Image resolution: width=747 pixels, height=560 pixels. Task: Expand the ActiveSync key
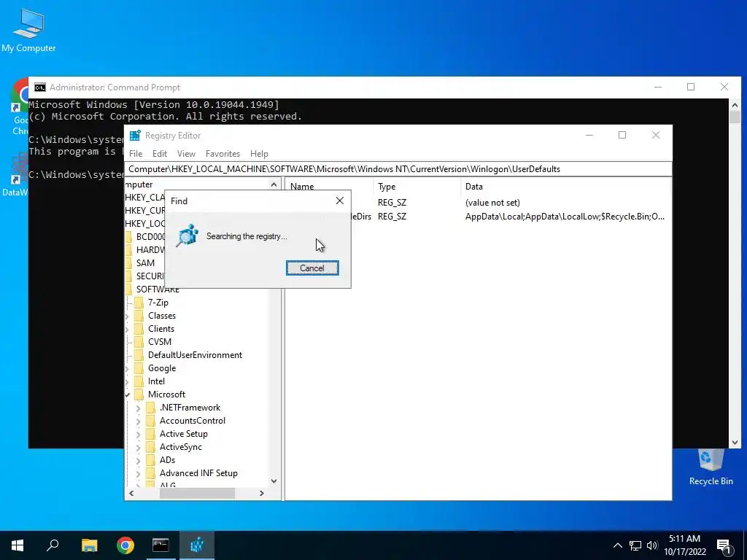138,447
